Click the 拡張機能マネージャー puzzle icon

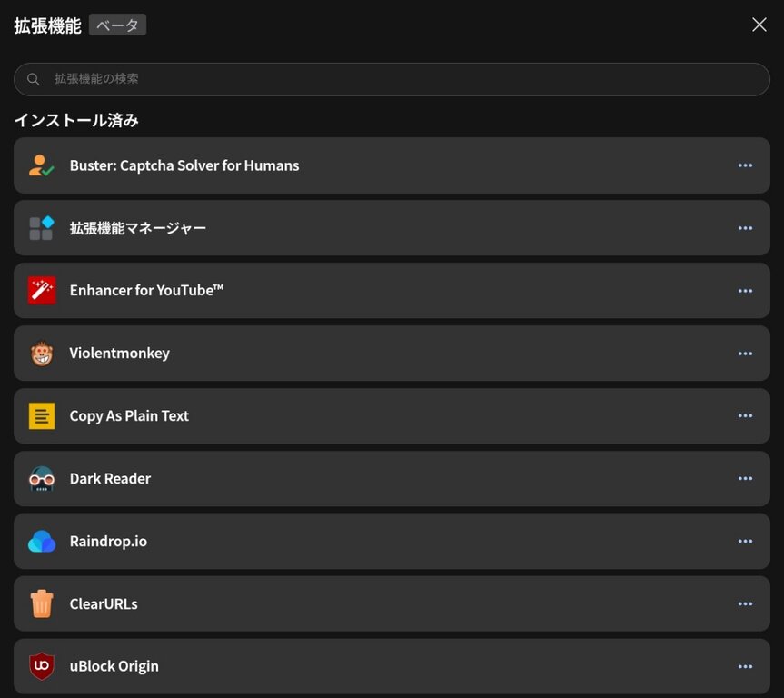pyautogui.click(x=41, y=228)
